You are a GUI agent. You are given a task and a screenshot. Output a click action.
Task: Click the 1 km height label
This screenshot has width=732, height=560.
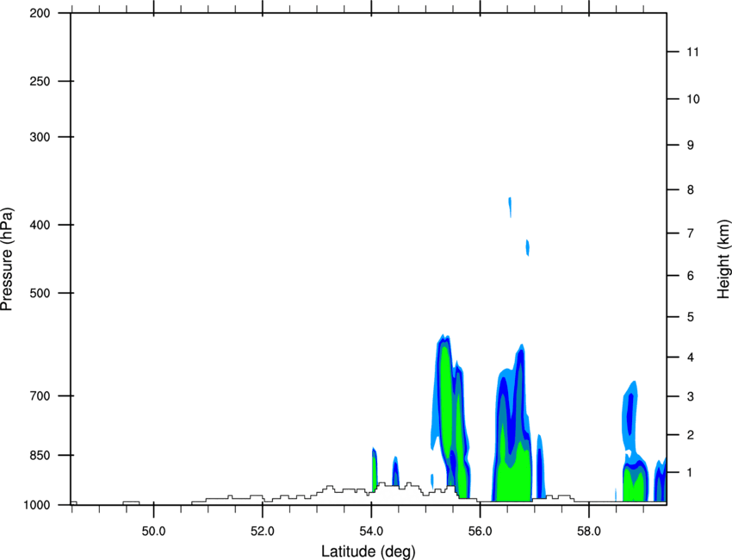(691, 473)
